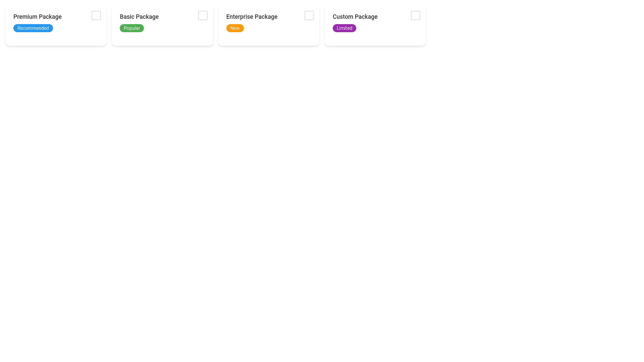This screenshot has height=362, width=644.
Task: Click the purple Limited badge
Action: pos(344,28)
